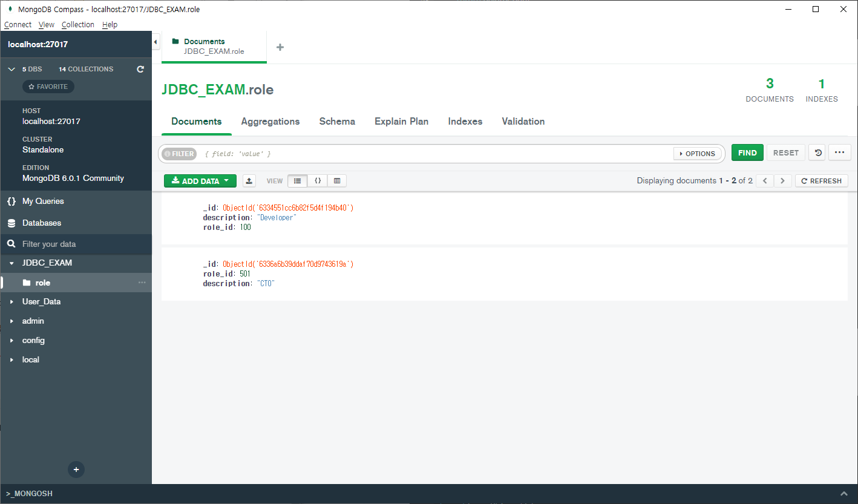Open a new tab with plus icon
Screen dimensions: 858x504
pyautogui.click(x=280, y=47)
